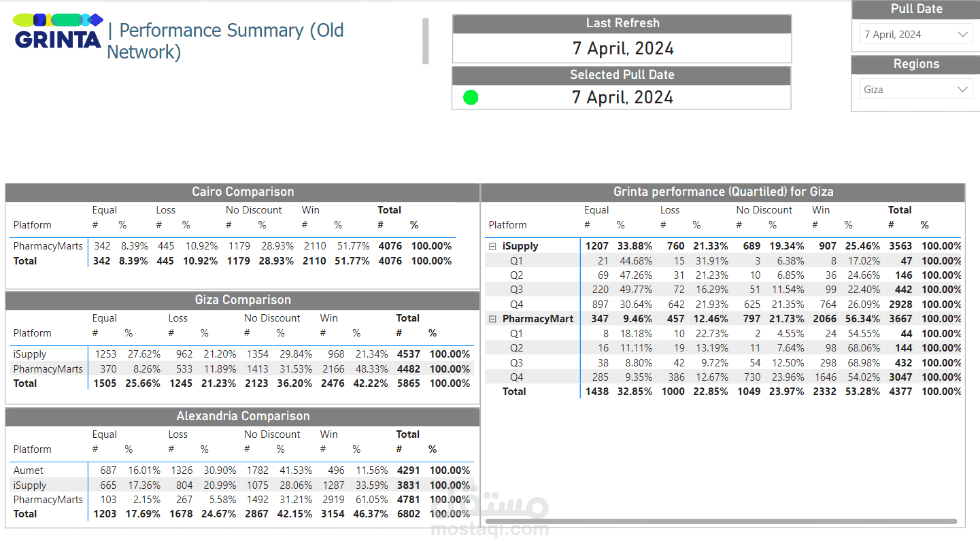The image size is (980, 550).
Task: Collapse the PharmacyMart group in quartiled table
Action: (x=492, y=319)
